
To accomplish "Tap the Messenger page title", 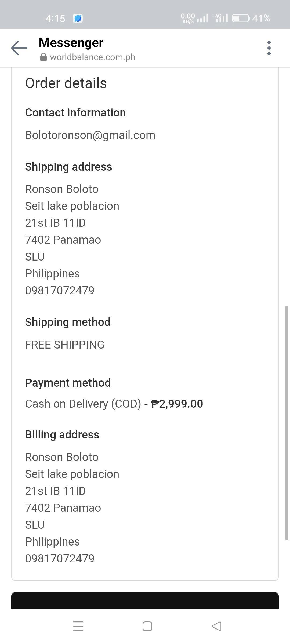I will tap(71, 43).
